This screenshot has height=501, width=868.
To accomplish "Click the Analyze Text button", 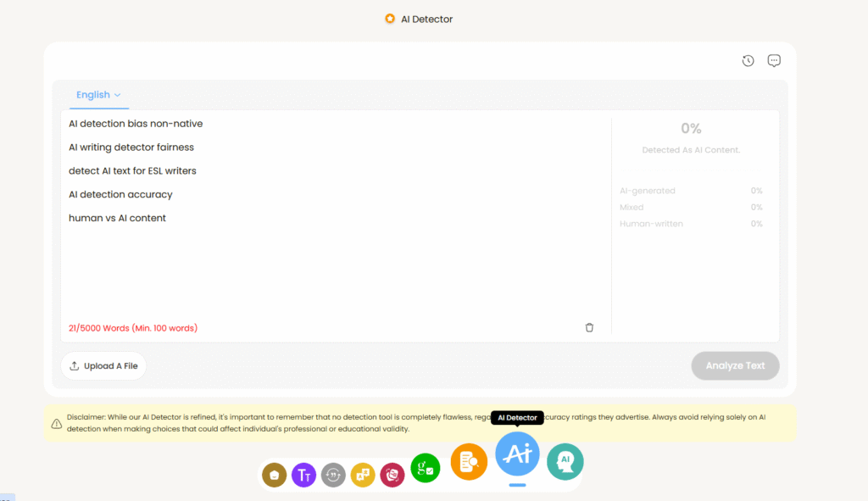I will click(x=735, y=366).
